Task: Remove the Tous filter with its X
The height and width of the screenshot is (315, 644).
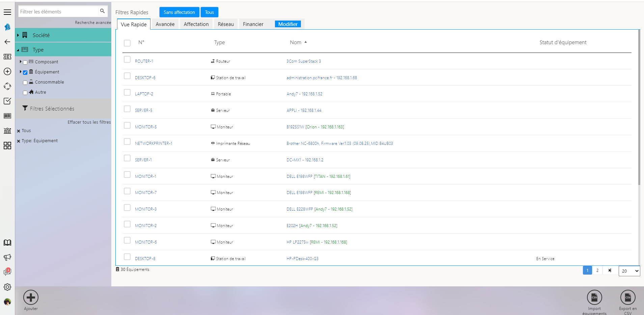Action: pyautogui.click(x=19, y=131)
